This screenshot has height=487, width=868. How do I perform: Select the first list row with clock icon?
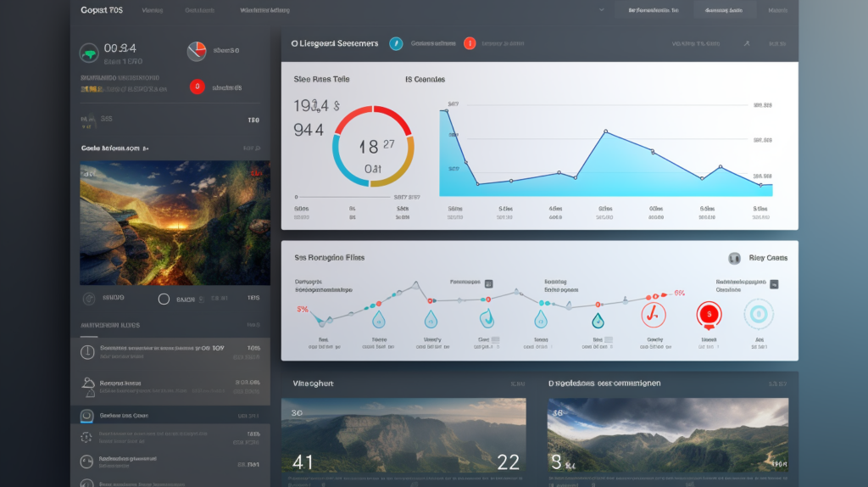coord(170,352)
